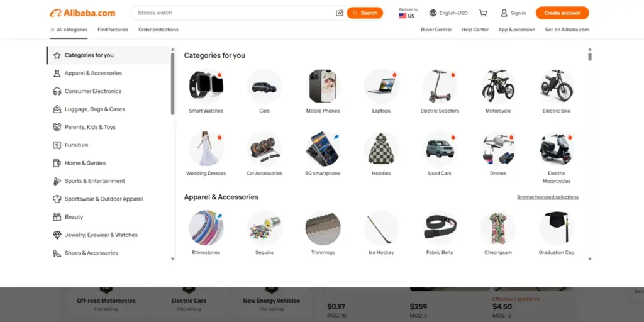
Task: Click the Beauty category icon
Action: click(x=57, y=217)
